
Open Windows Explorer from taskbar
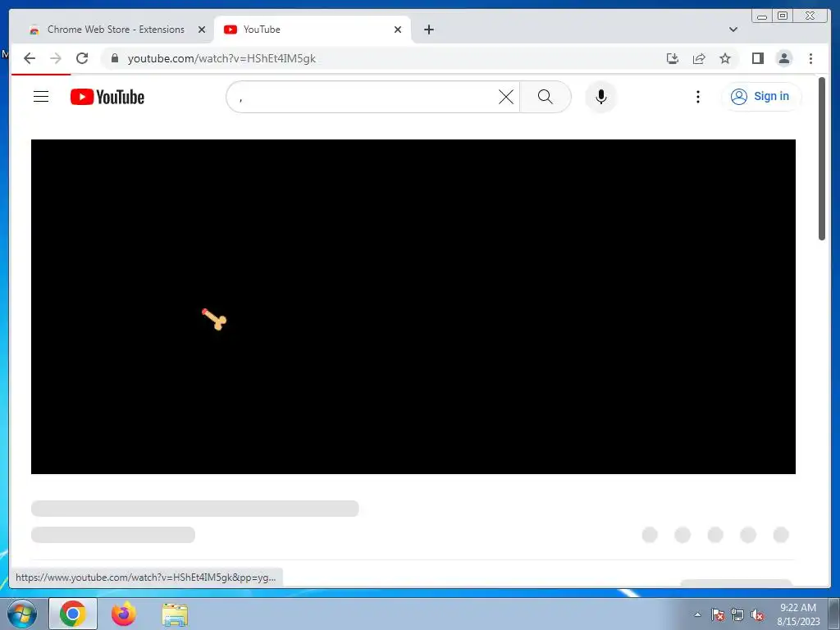[175, 614]
